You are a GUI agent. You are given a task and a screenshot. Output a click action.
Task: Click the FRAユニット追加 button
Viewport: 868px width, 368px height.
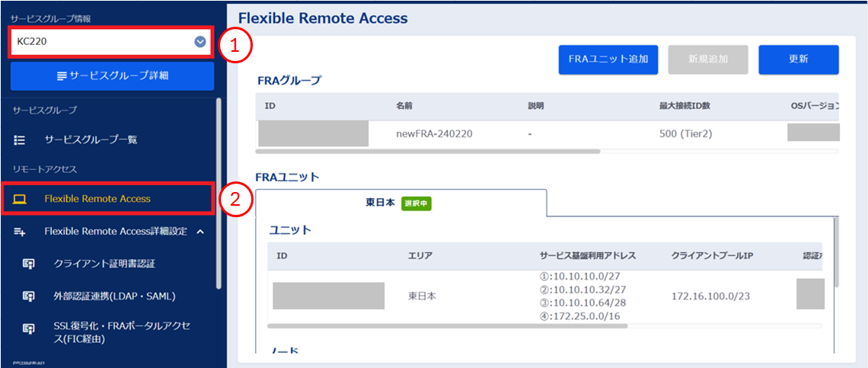pyautogui.click(x=608, y=59)
